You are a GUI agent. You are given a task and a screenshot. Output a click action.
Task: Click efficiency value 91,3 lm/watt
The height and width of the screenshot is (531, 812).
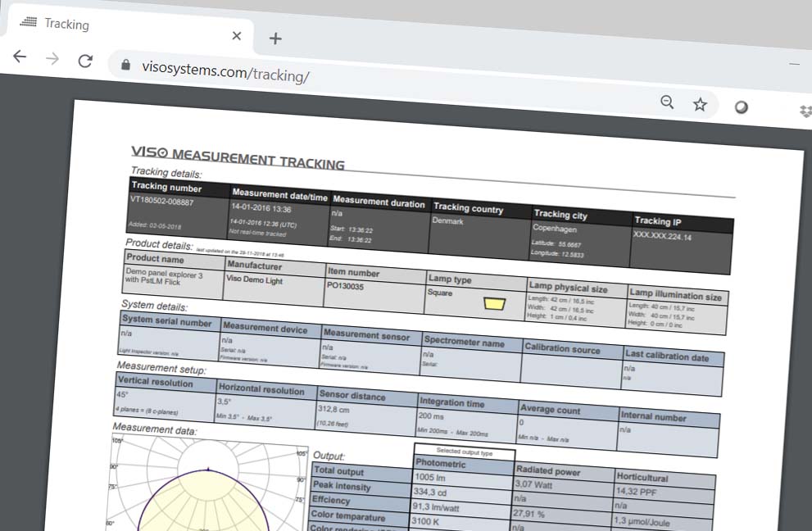click(x=436, y=507)
